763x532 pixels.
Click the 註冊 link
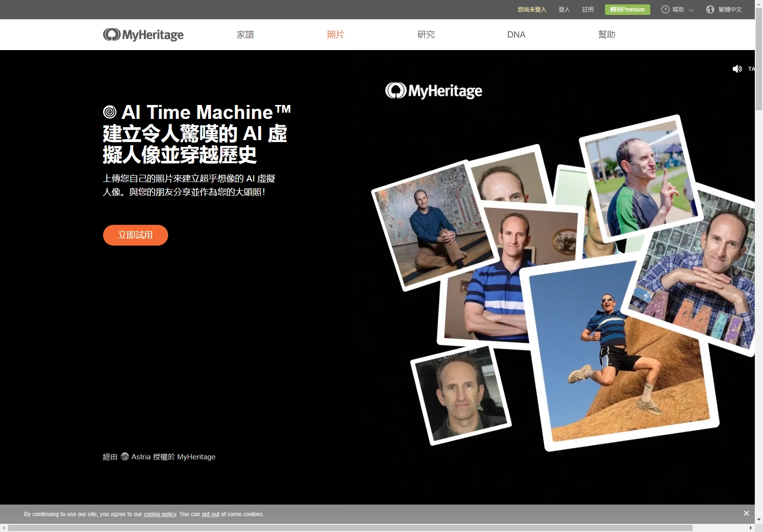[588, 10]
